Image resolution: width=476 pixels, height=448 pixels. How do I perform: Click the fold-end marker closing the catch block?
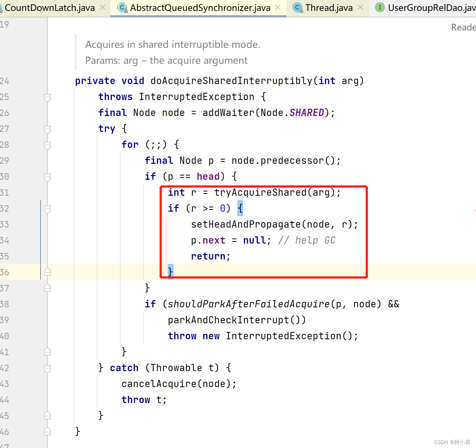(47, 415)
